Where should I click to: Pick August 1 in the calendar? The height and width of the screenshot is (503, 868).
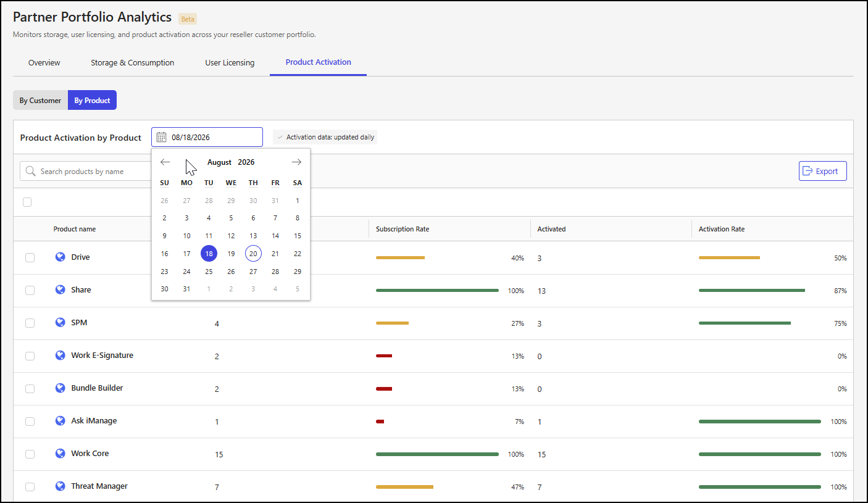point(298,201)
